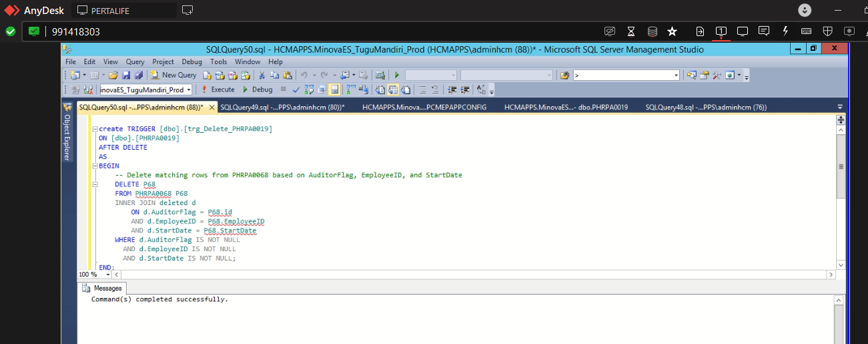Expand the Undo dropdown arrow
868x344 pixels.
click(x=314, y=75)
